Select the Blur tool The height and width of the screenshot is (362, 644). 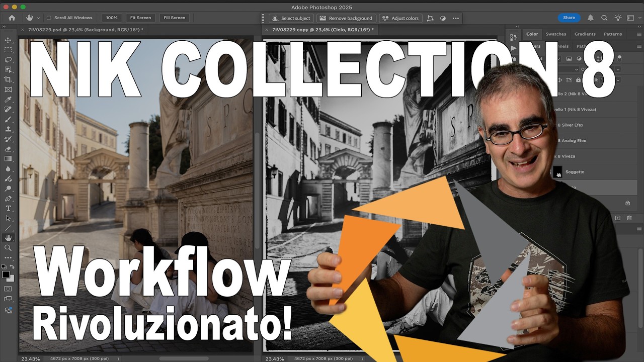8,169
